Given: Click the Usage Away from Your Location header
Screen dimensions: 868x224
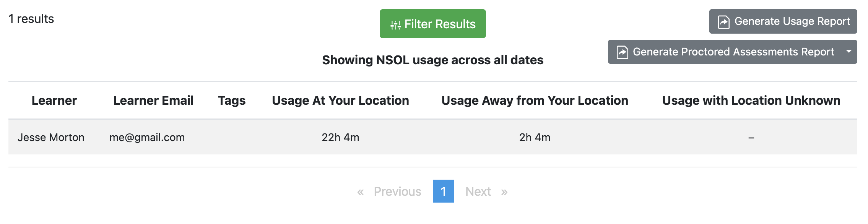Looking at the screenshot, I should click(535, 101).
